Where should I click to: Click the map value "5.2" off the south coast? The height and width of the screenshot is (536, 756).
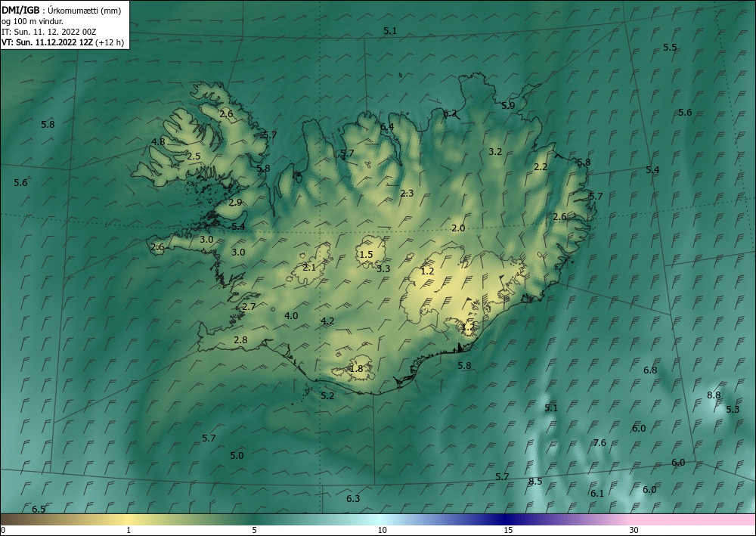click(x=327, y=395)
